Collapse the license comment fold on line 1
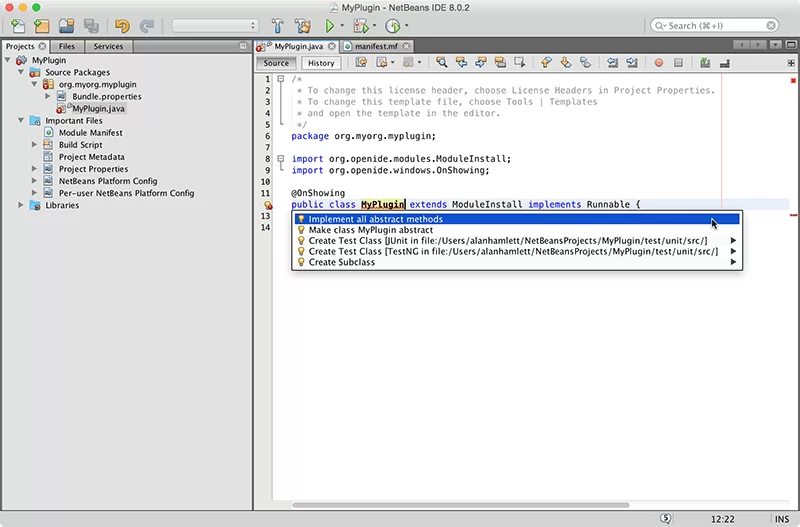The width and height of the screenshot is (800, 527). pos(281,79)
